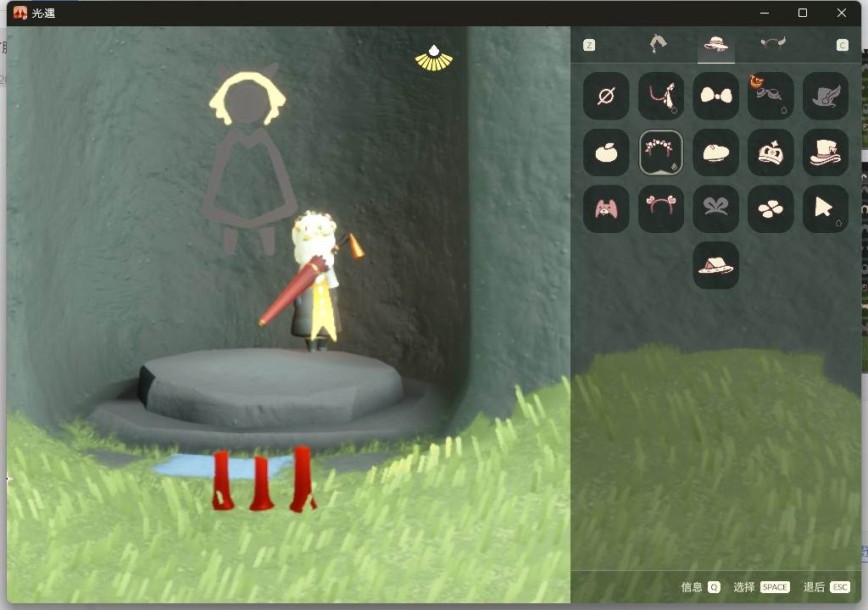Select the pink bunny ears mask
This screenshot has height=610, width=868.
click(x=605, y=208)
